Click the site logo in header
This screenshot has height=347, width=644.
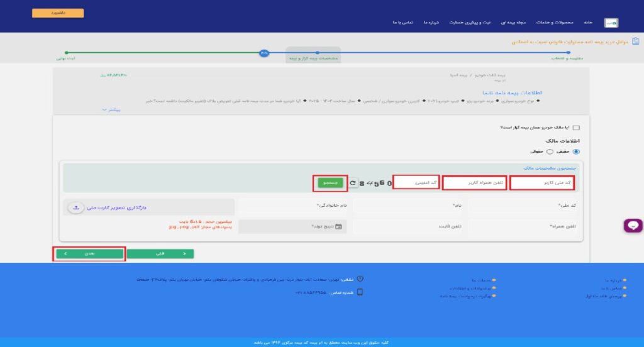click(611, 23)
